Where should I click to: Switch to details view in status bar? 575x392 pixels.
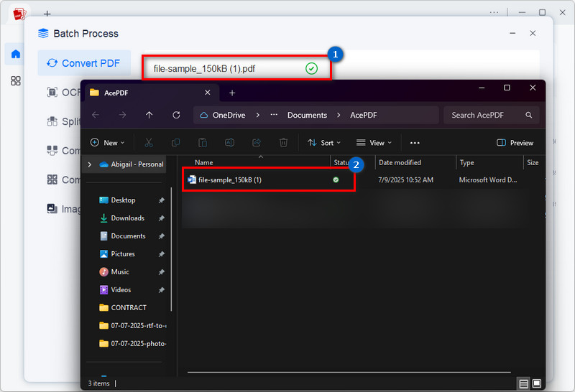click(523, 383)
